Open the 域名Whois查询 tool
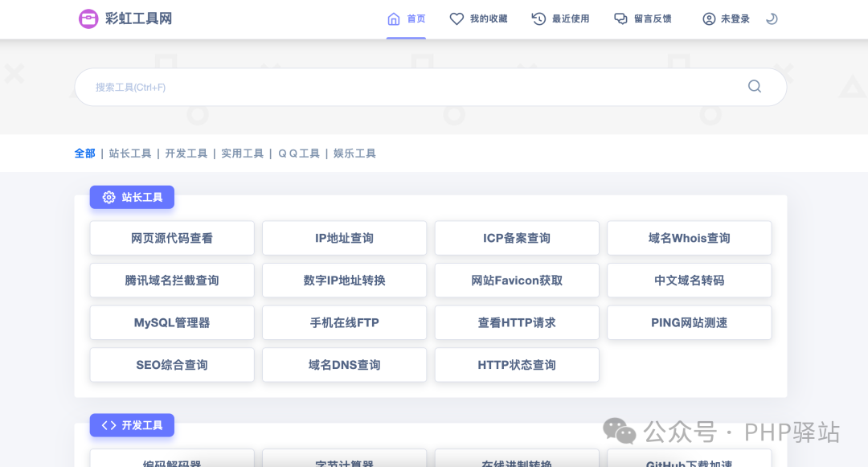 [689, 238]
